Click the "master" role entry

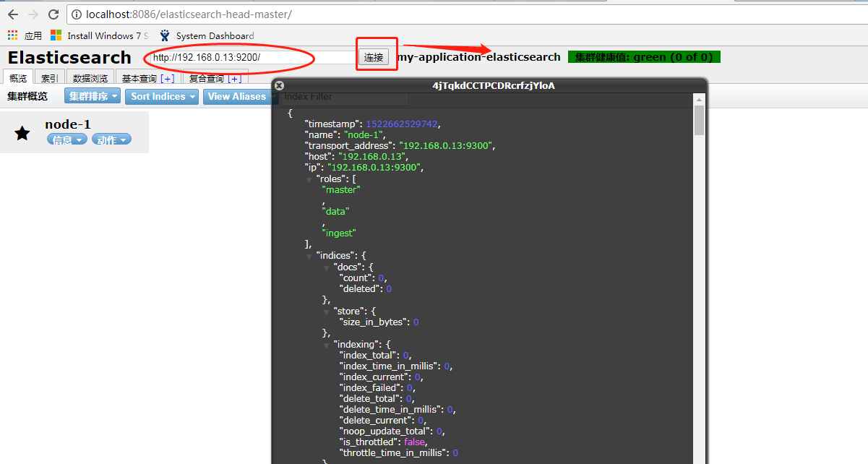[341, 189]
